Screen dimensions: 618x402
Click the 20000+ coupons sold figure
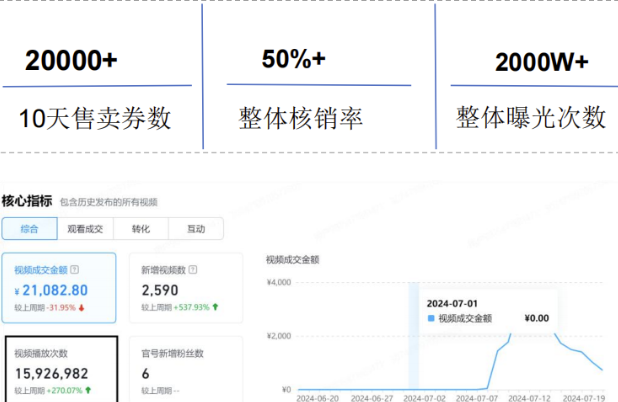[72, 61]
